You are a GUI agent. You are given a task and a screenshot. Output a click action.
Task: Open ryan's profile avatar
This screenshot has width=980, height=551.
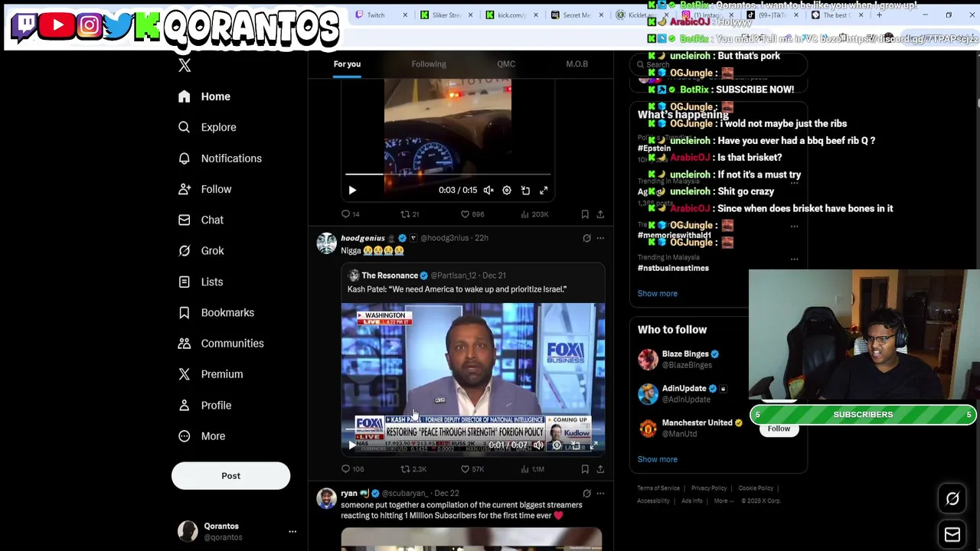(327, 499)
